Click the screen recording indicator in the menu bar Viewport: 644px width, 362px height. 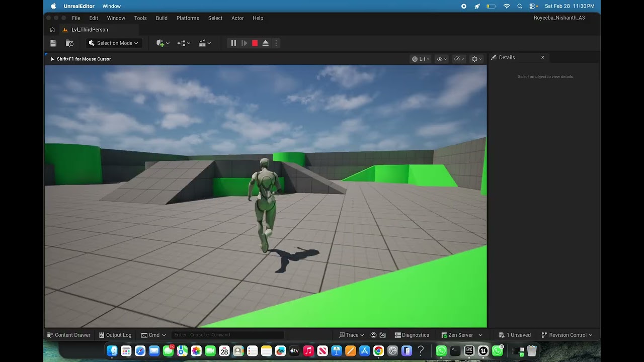coord(464,6)
